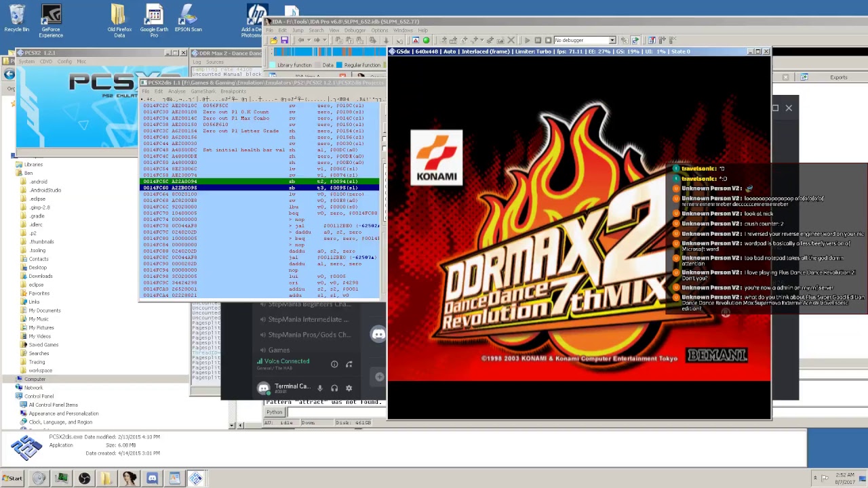Open the Windows Start menu
Viewport: 868px width, 488px height.
point(12,479)
